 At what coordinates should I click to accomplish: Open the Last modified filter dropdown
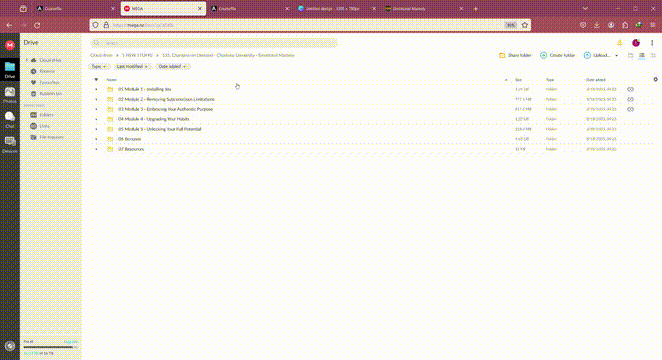[132, 67]
